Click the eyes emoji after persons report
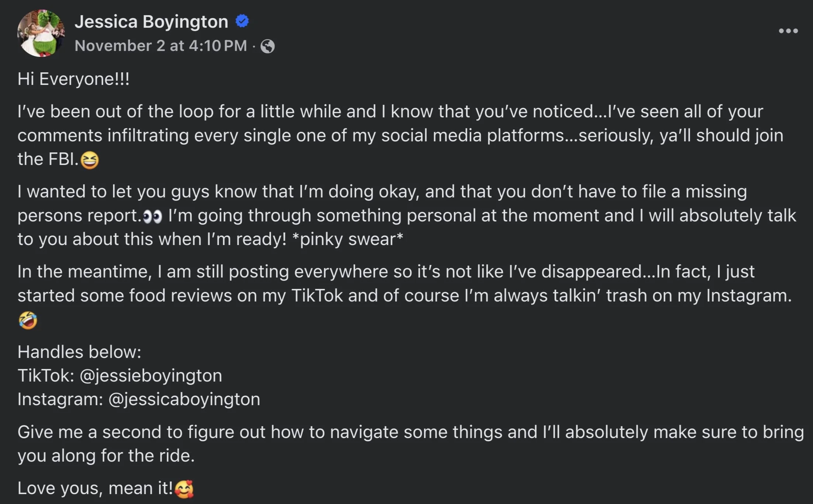Screen dimensions: 813x504 (152, 217)
